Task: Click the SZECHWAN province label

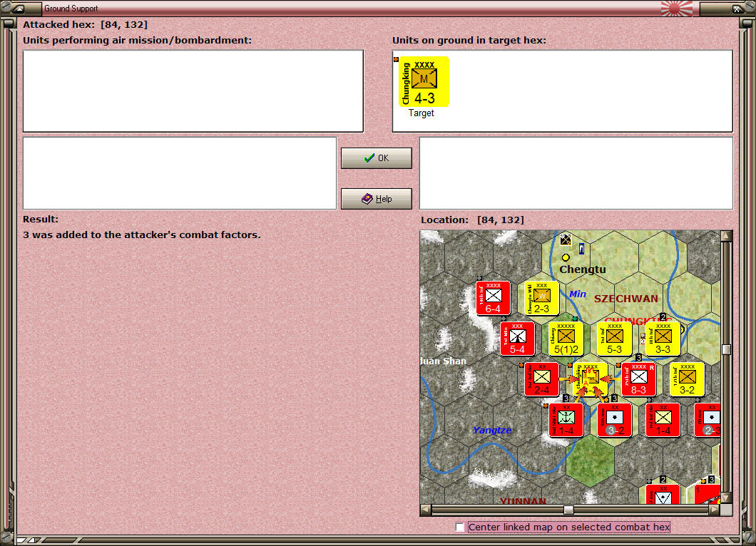Action: [625, 299]
